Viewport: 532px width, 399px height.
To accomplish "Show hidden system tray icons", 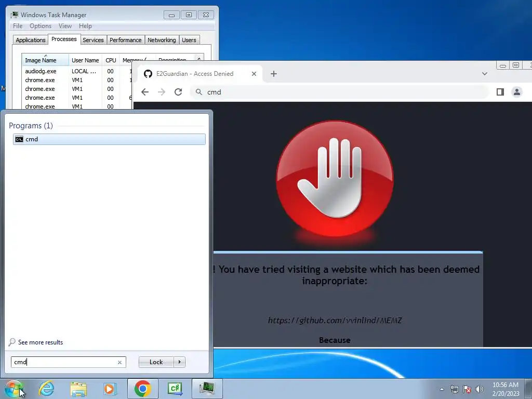I will 442,389.
